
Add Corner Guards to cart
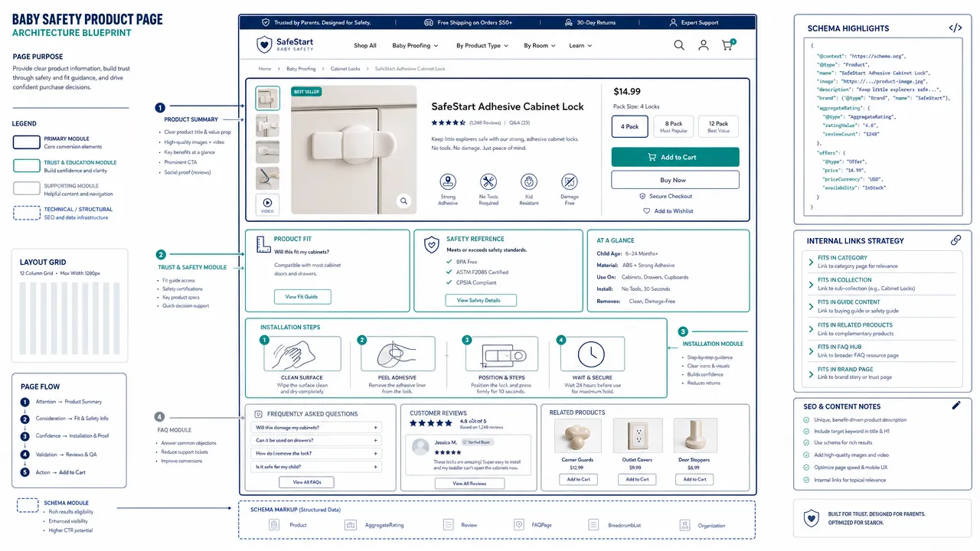coord(578,479)
